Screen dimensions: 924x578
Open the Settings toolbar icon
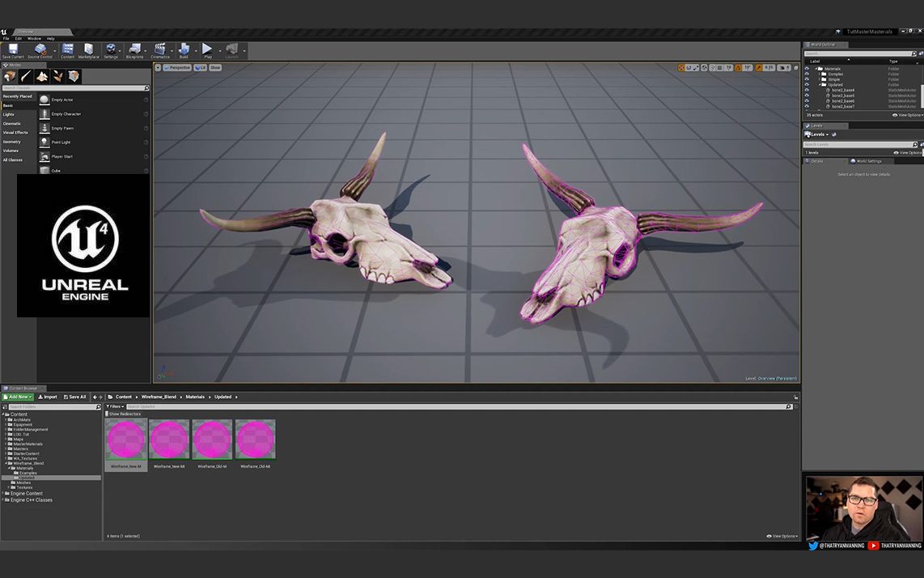pos(112,49)
